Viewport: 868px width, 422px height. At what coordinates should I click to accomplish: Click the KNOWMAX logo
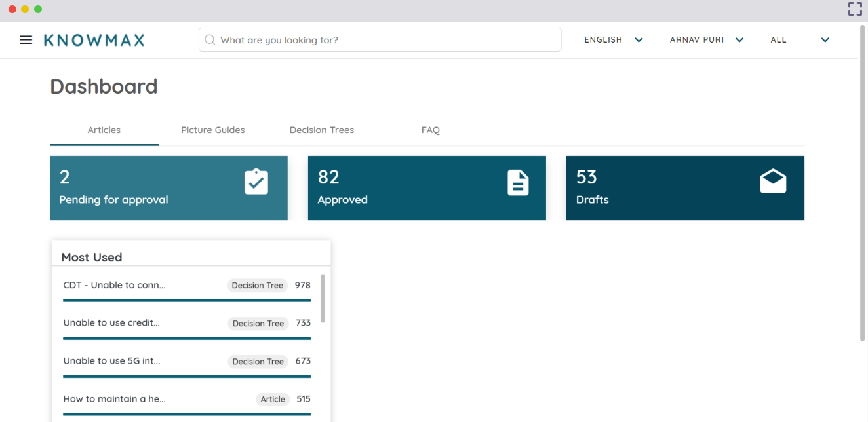coord(93,39)
